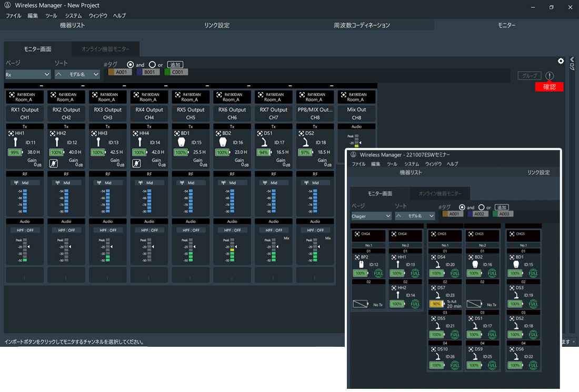The width and height of the screenshot is (579, 392).
Task: Click blue A002 tag in 221007ESW window
Action: click(x=478, y=214)
